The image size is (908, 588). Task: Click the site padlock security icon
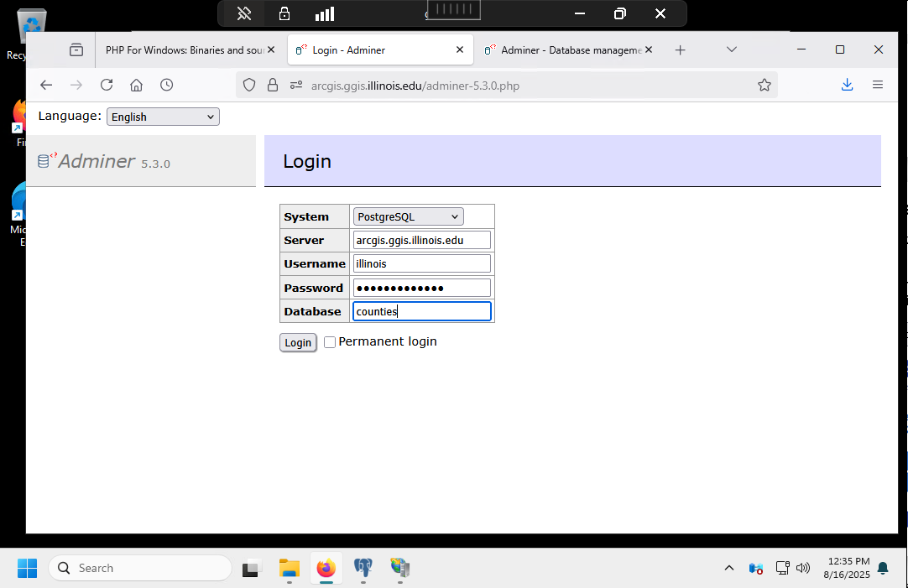(x=272, y=85)
